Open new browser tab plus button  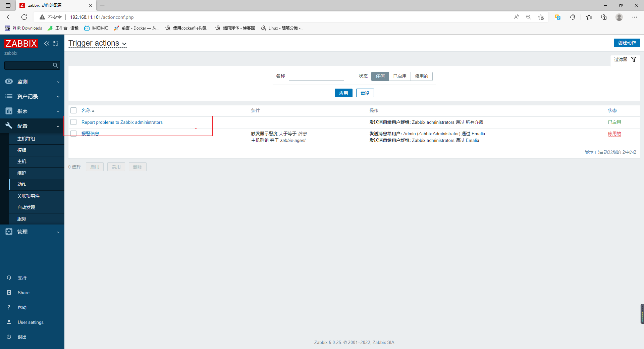[102, 5]
